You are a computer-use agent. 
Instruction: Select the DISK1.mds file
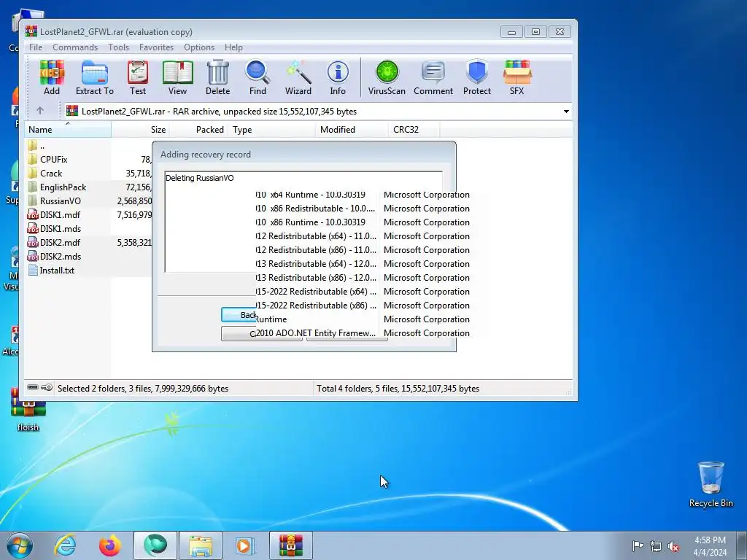pos(60,228)
